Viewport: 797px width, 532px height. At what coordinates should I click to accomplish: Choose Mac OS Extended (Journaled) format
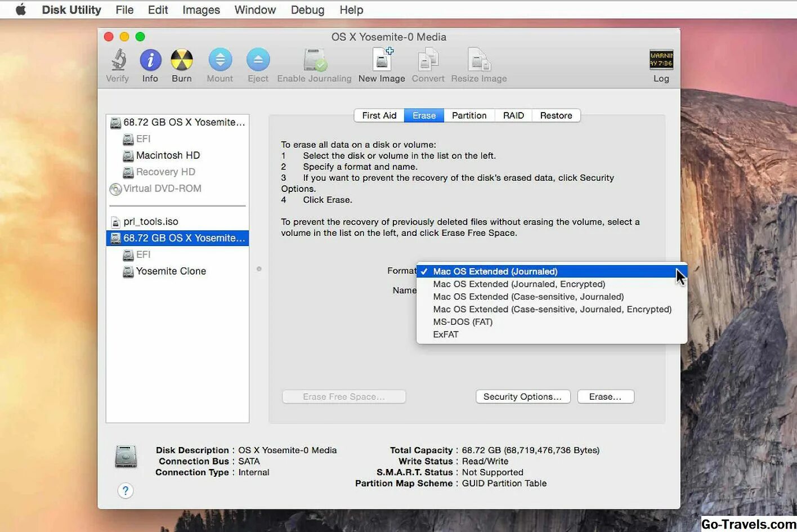pos(552,271)
